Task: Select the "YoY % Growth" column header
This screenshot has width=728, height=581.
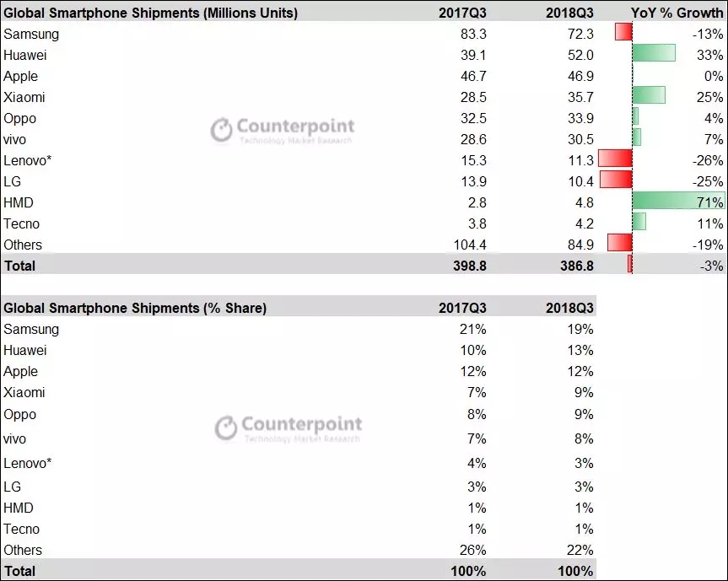Action: click(x=677, y=12)
